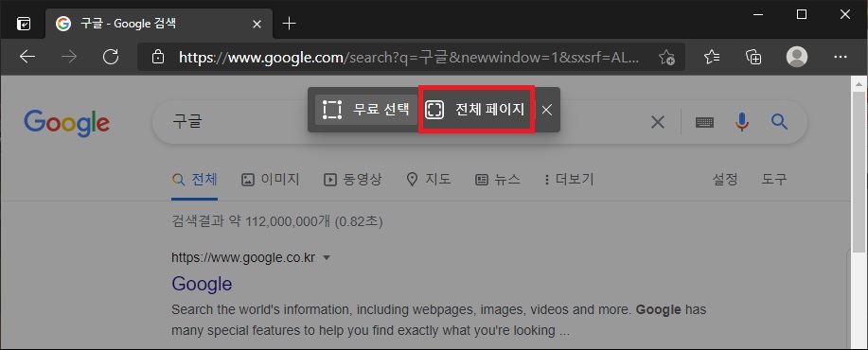Expand the 더보기 more menu
Screen dimensions: 868x350
pos(569,180)
